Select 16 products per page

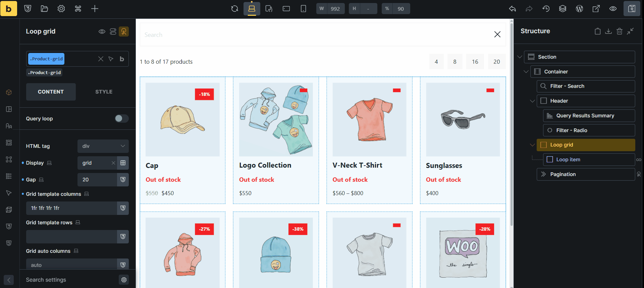click(x=475, y=62)
